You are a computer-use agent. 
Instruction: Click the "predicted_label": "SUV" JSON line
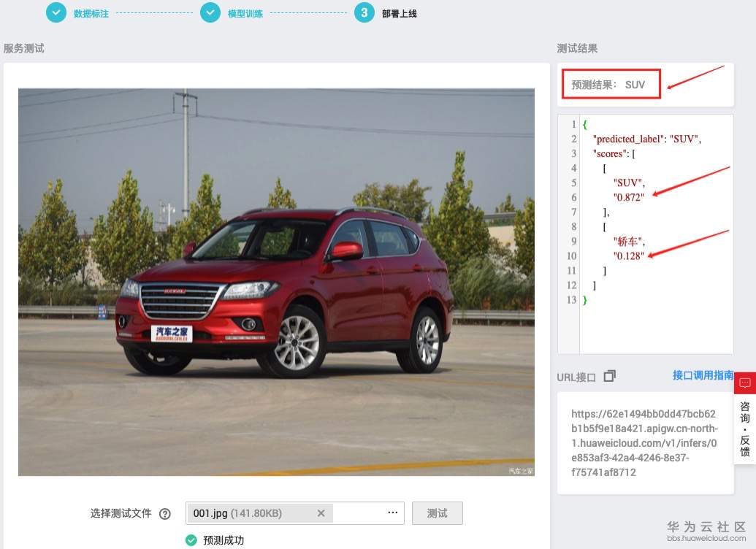coord(647,139)
